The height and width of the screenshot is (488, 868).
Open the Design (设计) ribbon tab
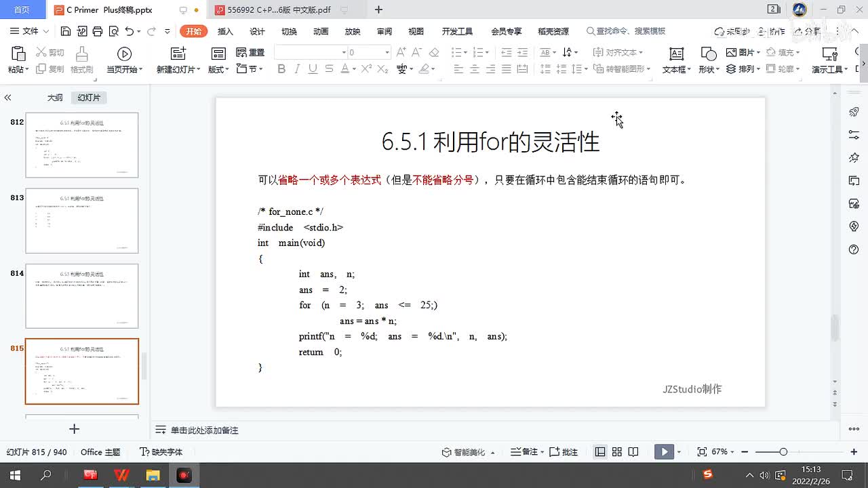[x=257, y=31]
